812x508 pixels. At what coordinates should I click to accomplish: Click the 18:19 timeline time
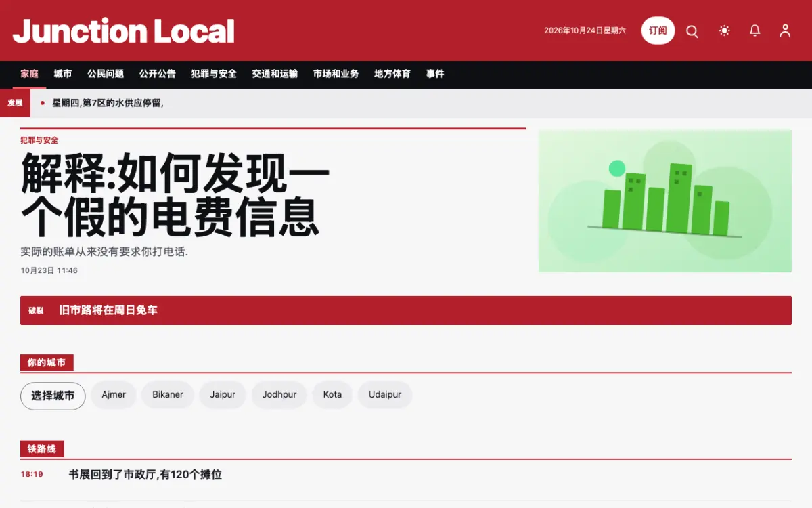click(x=32, y=474)
